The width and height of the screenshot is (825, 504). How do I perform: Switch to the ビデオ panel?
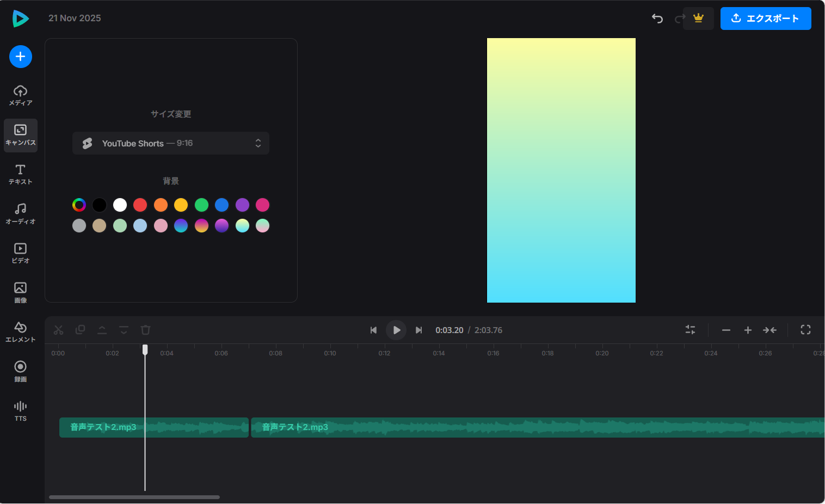(x=21, y=254)
